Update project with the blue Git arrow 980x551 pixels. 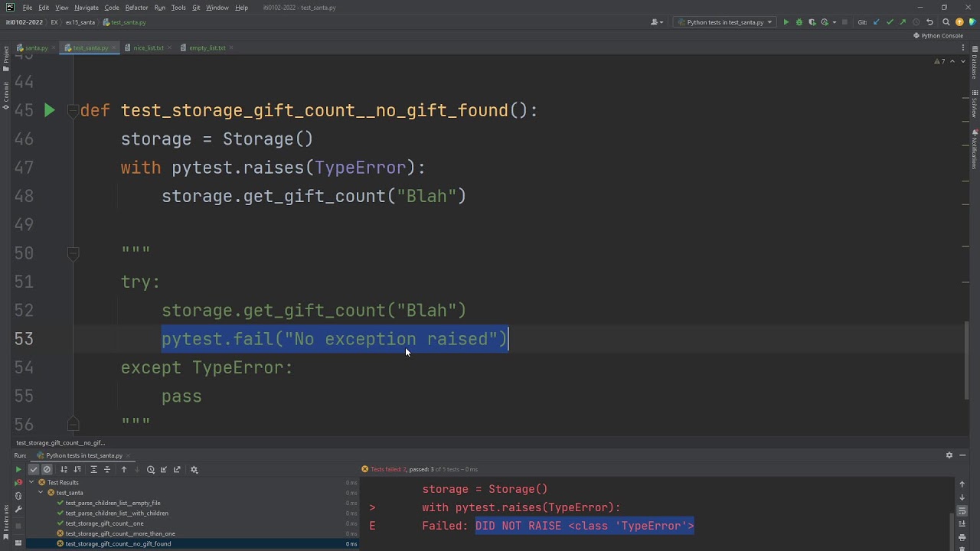click(x=877, y=22)
